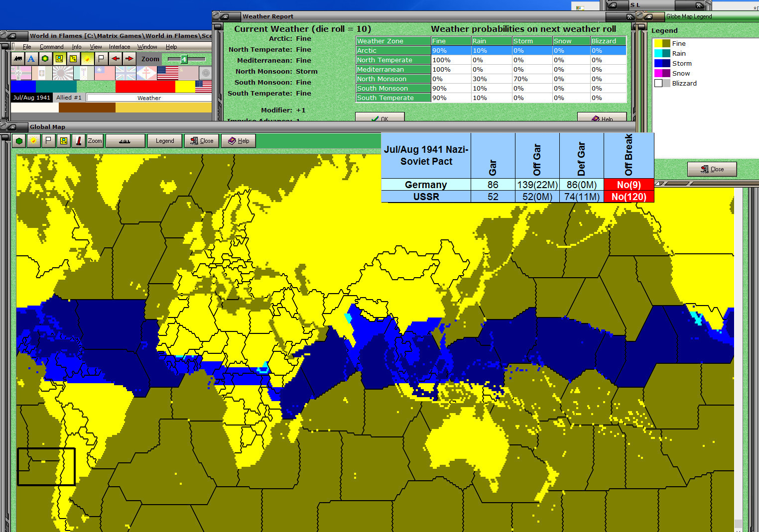The image size is (759, 532).
Task: Click the small US flag on the color bar
Action: [x=203, y=87]
